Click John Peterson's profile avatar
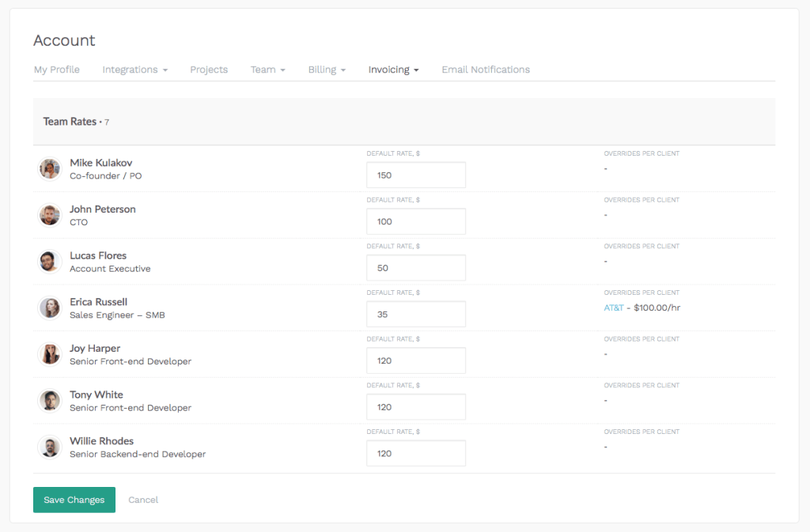Screen dimensions: 810x532 coord(49,214)
